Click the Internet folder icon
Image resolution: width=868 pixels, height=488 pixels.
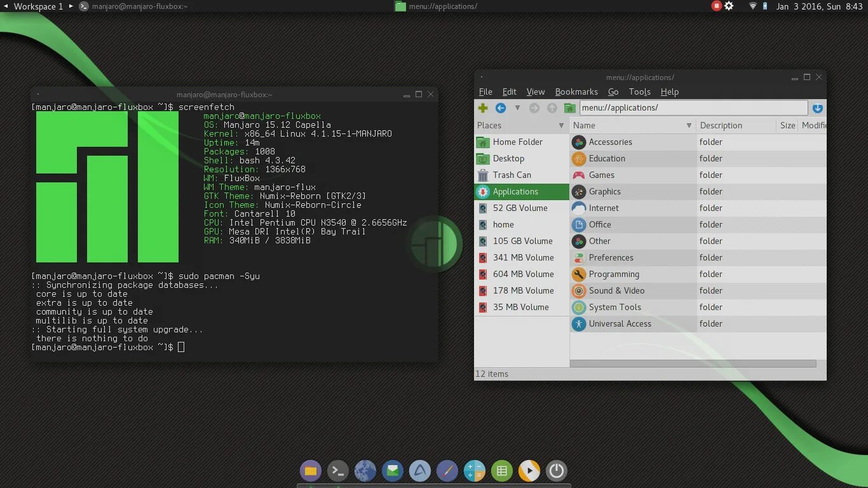click(578, 208)
